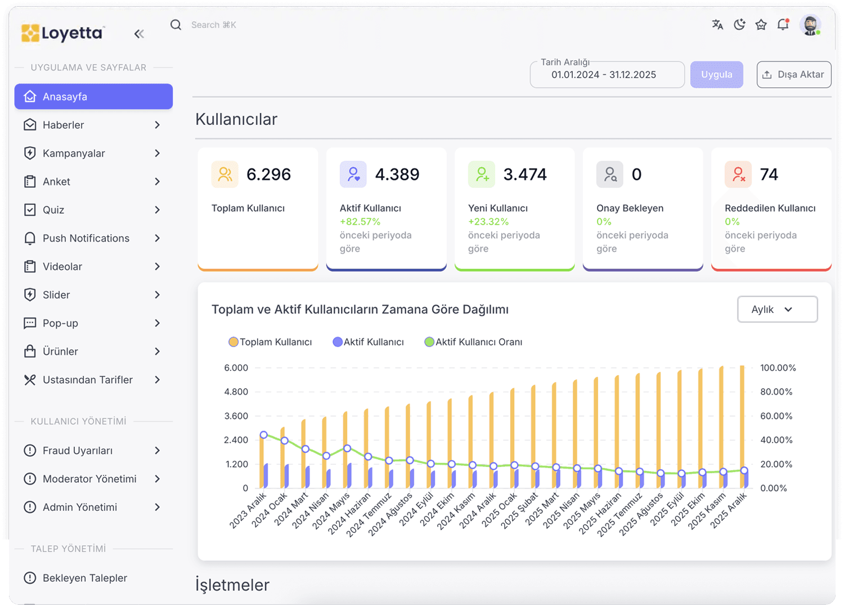This screenshot has width=844, height=616.
Task: Open the Aylık interval dropdown
Action: [777, 309]
